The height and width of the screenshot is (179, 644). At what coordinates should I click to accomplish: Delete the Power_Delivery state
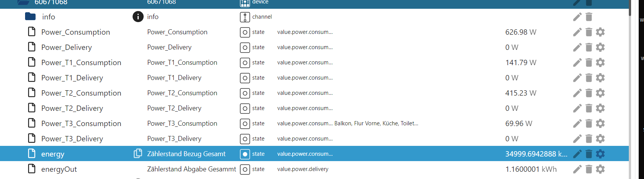[x=589, y=47]
